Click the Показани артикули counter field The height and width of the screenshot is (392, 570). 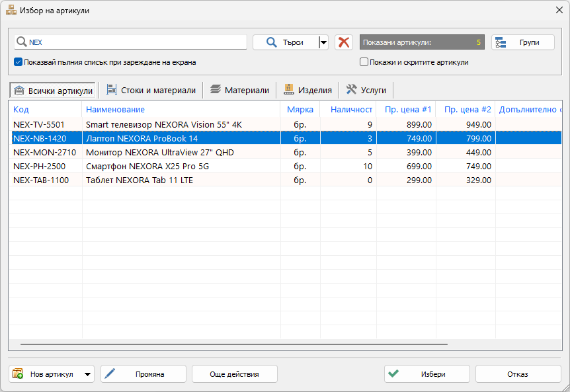(x=422, y=42)
